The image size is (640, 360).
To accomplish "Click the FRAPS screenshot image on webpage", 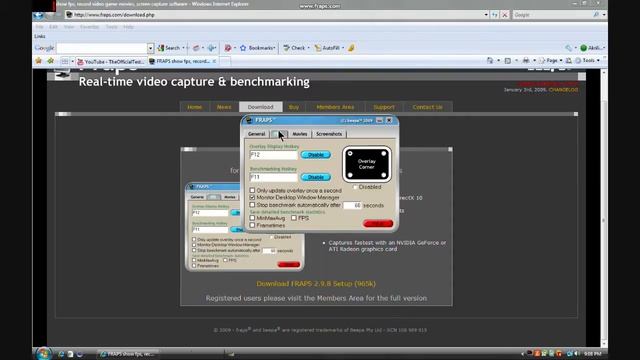I will 244,227.
